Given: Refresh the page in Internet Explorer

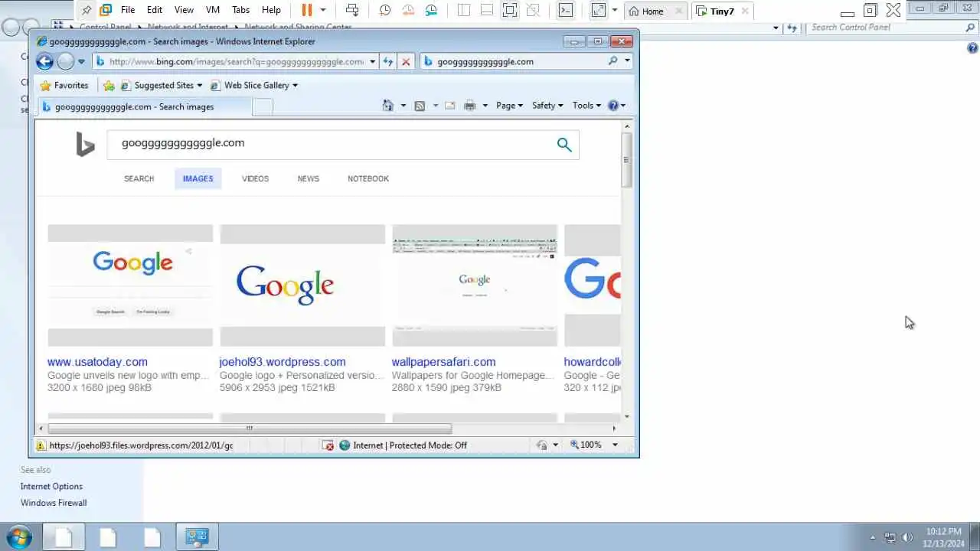Looking at the screenshot, I should click(388, 62).
